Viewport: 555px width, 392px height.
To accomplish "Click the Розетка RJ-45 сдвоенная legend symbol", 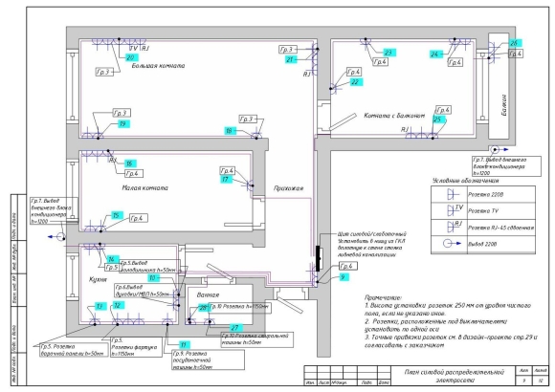I will [x=455, y=227].
